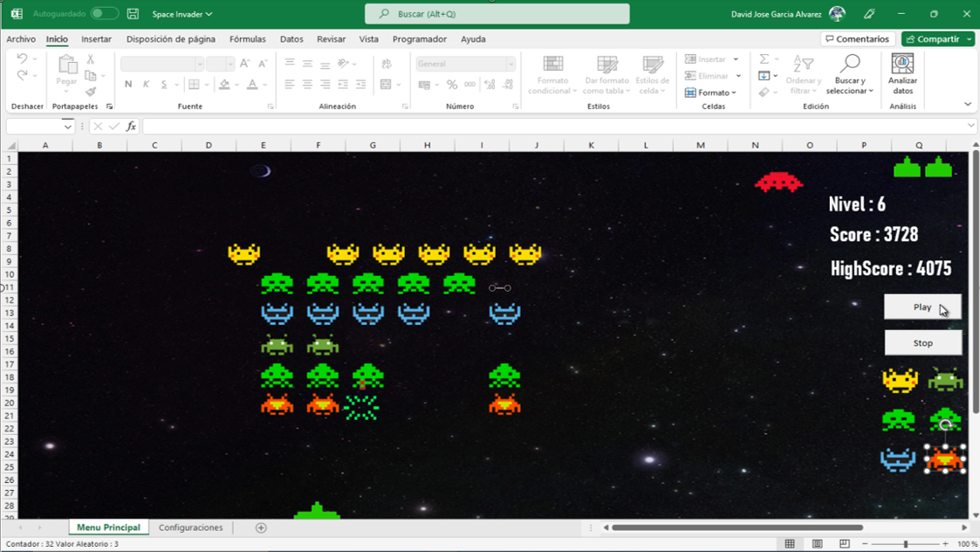Select the Menu Principal sheet tab
Viewport: 980px width, 552px height.
[109, 528]
